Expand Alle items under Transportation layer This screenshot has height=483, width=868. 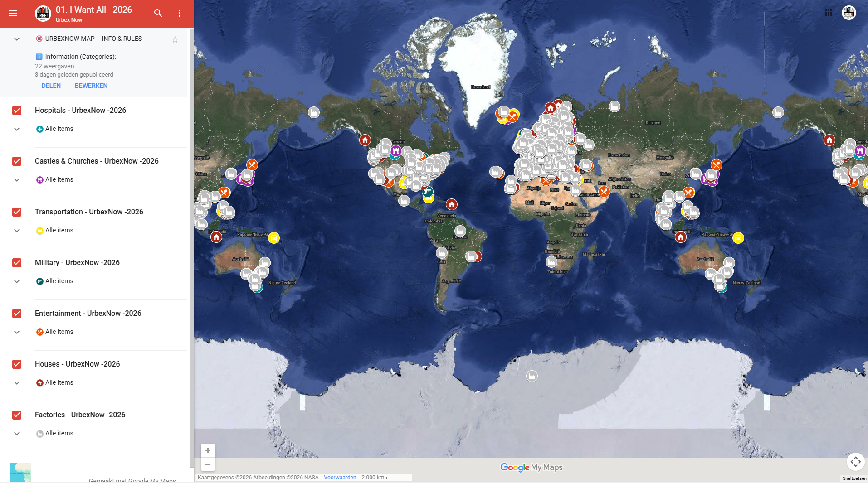[17, 231]
